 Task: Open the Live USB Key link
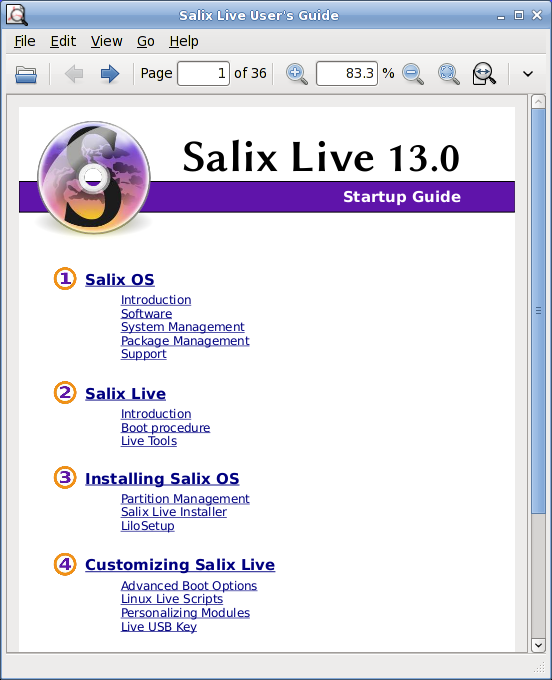pyautogui.click(x=159, y=627)
